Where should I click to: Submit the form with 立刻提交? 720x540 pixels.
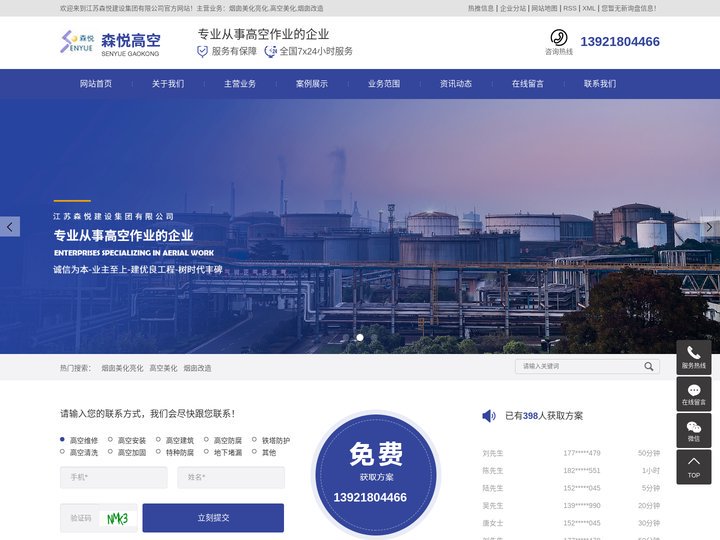[x=213, y=518]
